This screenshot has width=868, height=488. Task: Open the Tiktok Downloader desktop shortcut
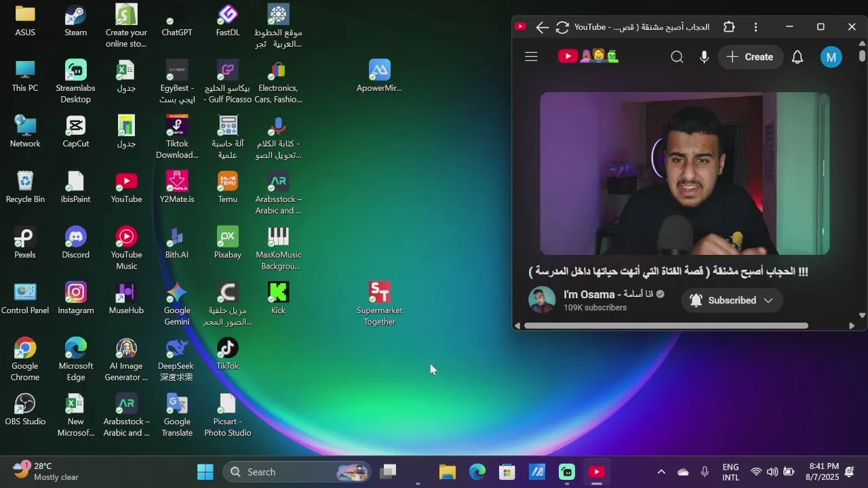[x=177, y=137]
